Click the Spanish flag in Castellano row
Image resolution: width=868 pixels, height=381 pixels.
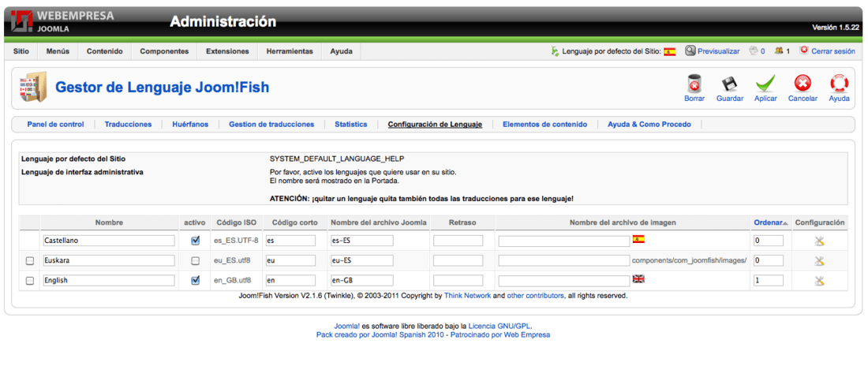point(638,239)
